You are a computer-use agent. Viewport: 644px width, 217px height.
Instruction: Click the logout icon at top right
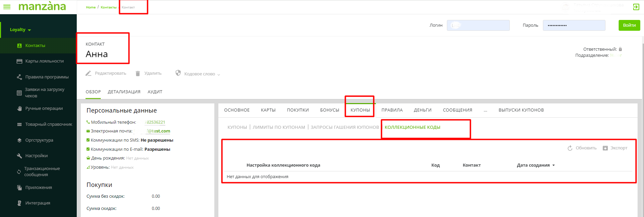[x=636, y=7]
